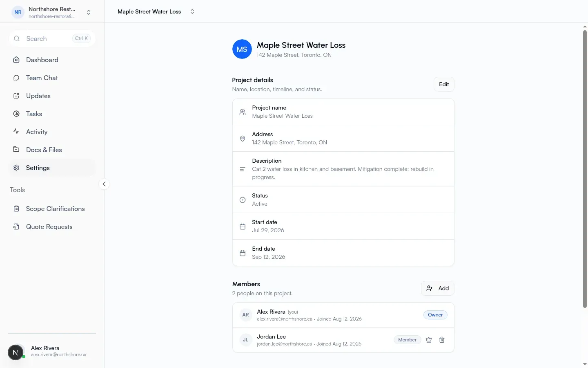This screenshot has width=588, height=368.
Task: Open the Maple Street Water Loss project dropdown
Action: click(x=156, y=11)
